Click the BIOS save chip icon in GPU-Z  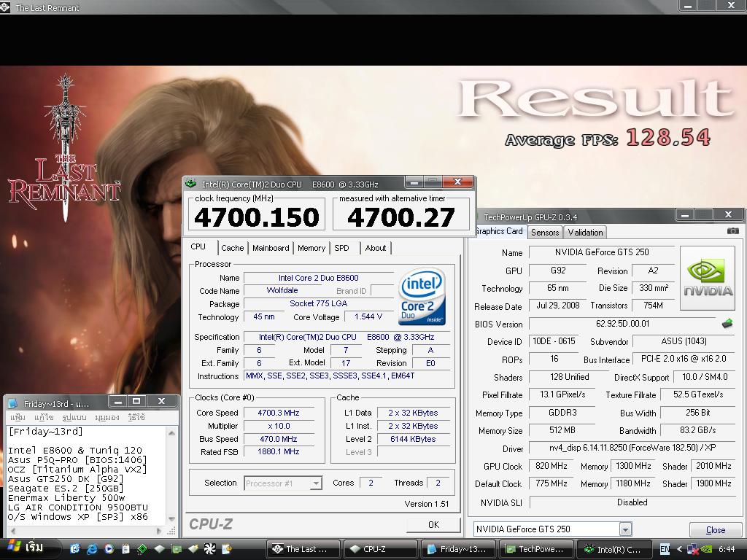tap(727, 324)
